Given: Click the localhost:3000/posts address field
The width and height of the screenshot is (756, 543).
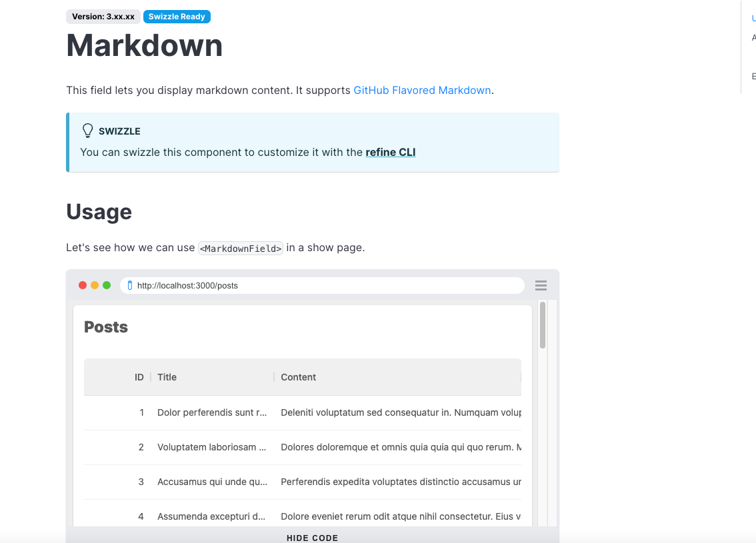Looking at the screenshot, I should 322,286.
